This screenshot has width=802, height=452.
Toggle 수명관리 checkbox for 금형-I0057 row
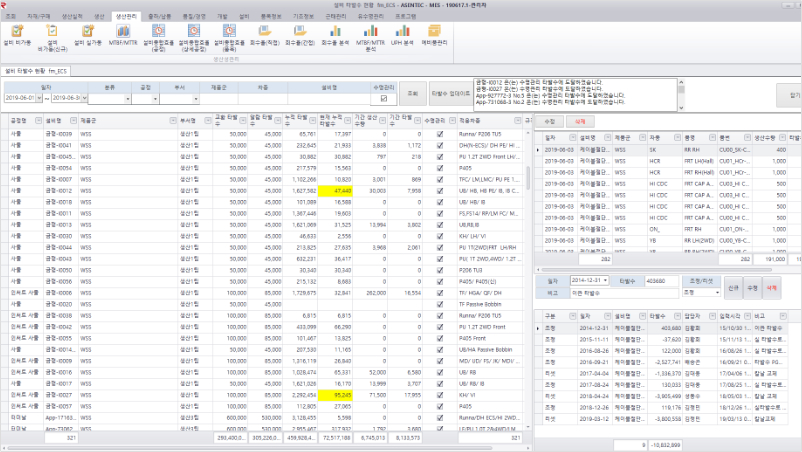click(440, 406)
